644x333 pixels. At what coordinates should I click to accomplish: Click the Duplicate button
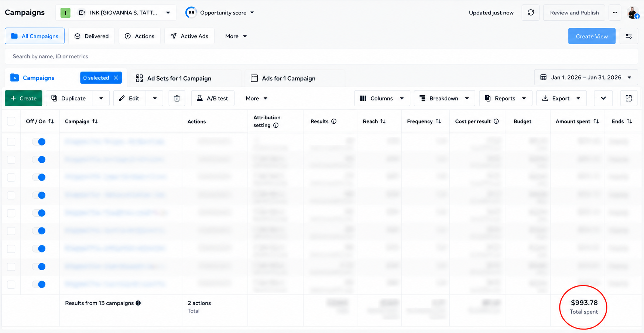69,98
